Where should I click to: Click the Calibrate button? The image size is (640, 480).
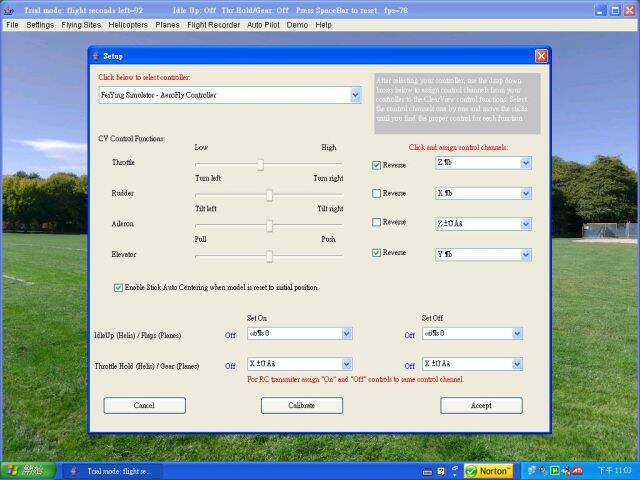point(302,405)
